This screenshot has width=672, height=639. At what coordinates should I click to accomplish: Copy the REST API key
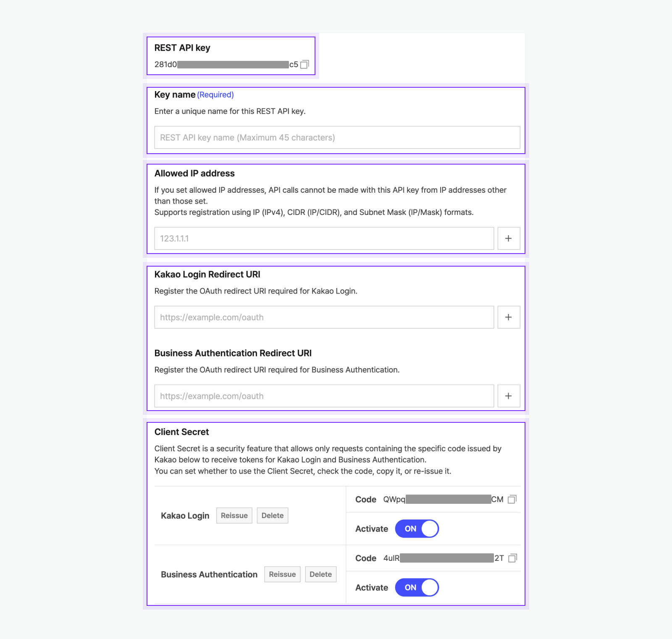click(x=305, y=64)
